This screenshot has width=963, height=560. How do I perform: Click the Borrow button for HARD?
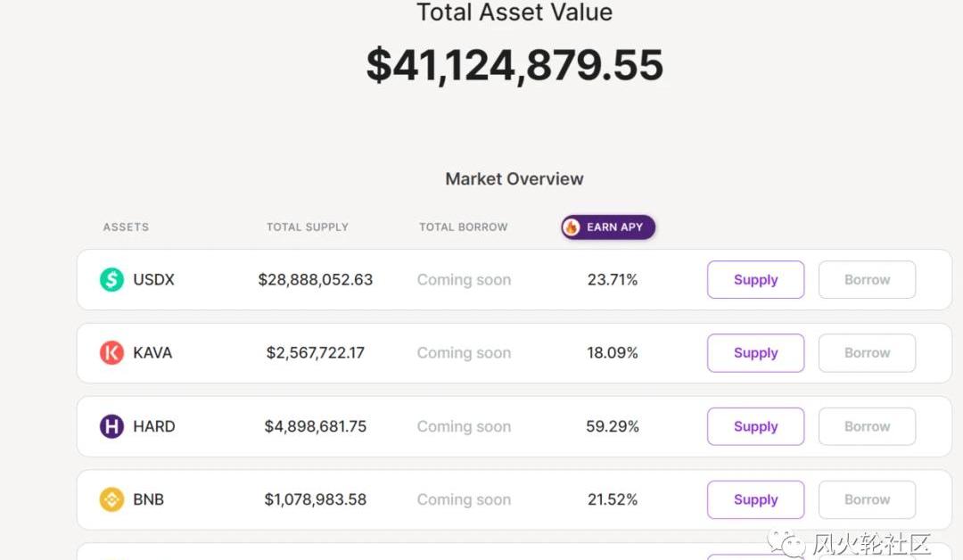coord(868,426)
